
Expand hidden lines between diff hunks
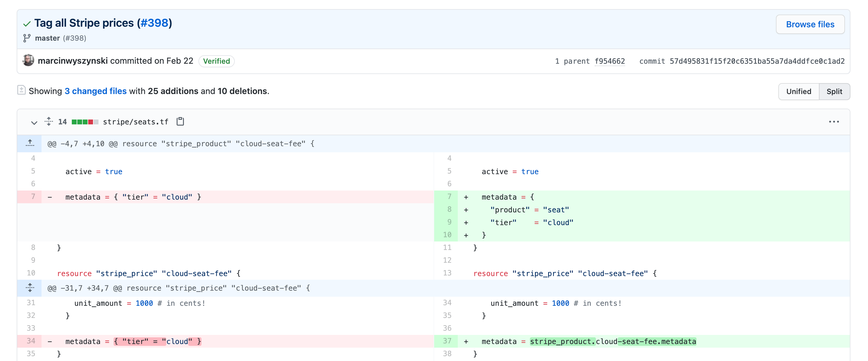tap(30, 288)
